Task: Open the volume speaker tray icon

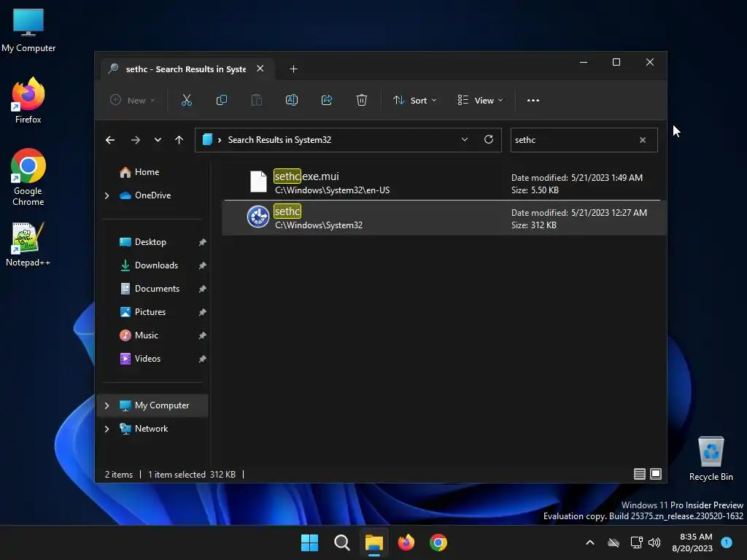Action: point(654,542)
